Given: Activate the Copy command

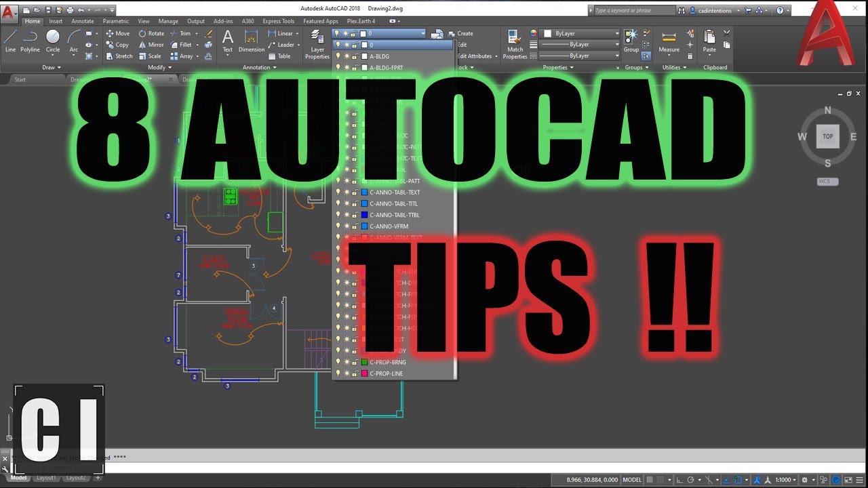Looking at the screenshot, I should (117, 45).
